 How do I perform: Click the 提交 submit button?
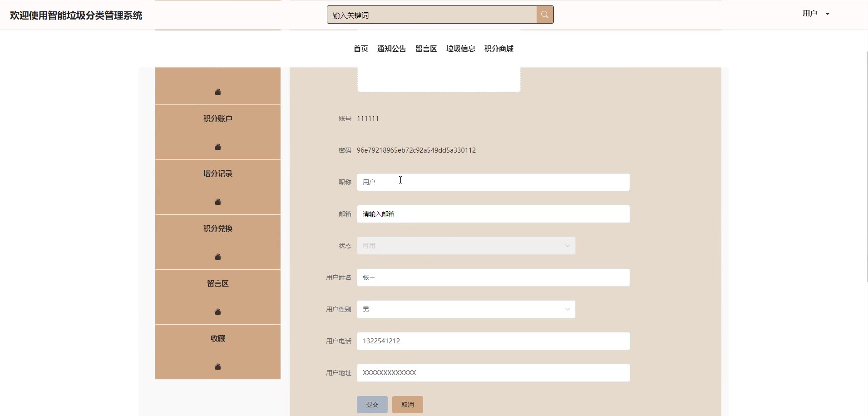pyautogui.click(x=372, y=405)
